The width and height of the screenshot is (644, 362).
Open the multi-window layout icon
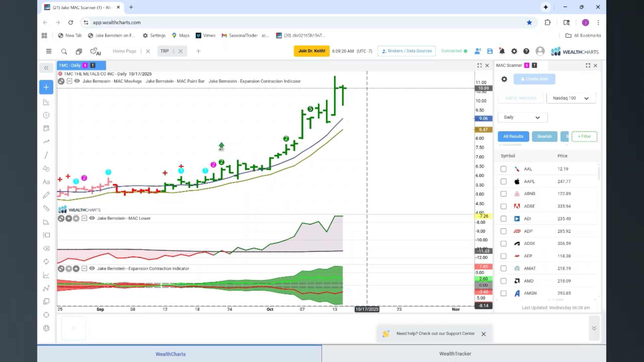coord(79,51)
